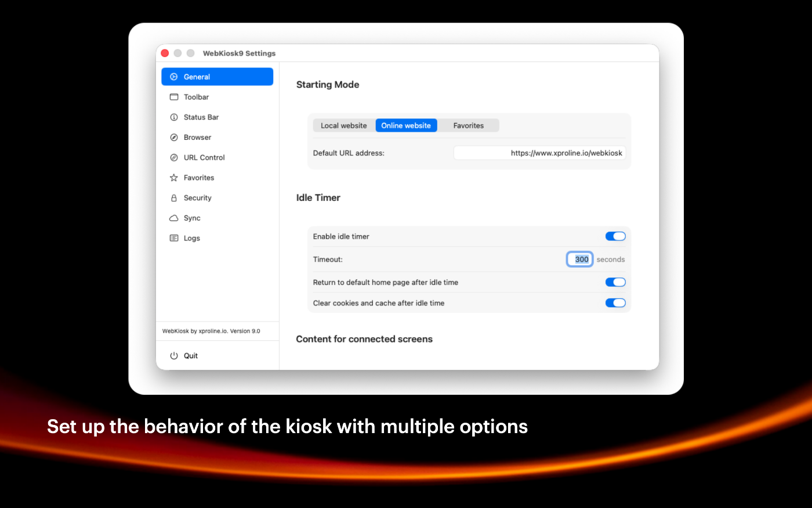Switch to Local website mode
Viewport: 812px width, 508px height.
[344, 125]
